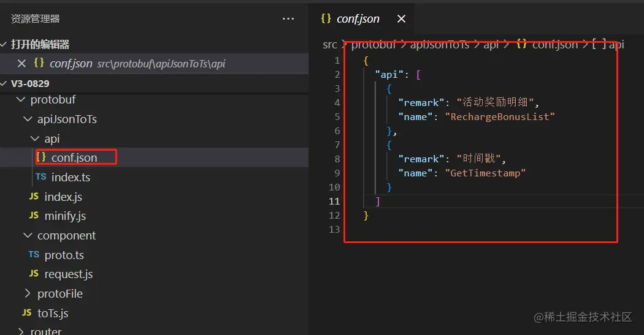Click the "RechargeBonusList" string value
The image size is (644, 335).
500,117
